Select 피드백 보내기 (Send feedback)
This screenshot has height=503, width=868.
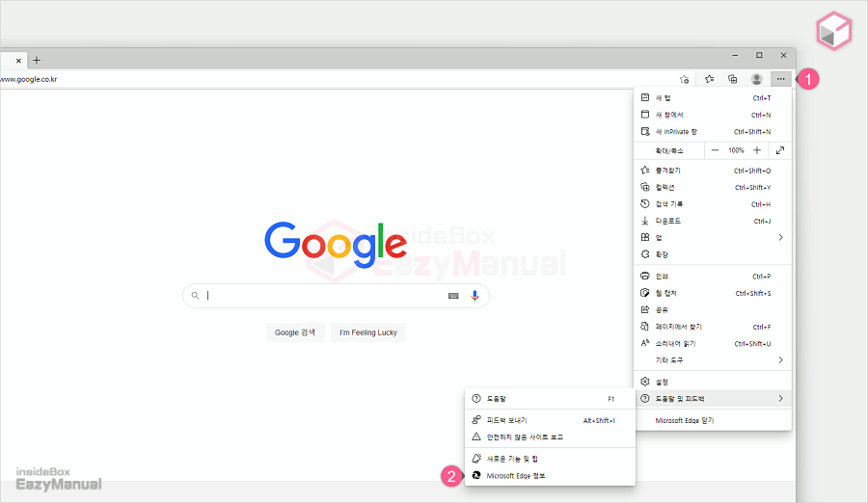pos(550,420)
